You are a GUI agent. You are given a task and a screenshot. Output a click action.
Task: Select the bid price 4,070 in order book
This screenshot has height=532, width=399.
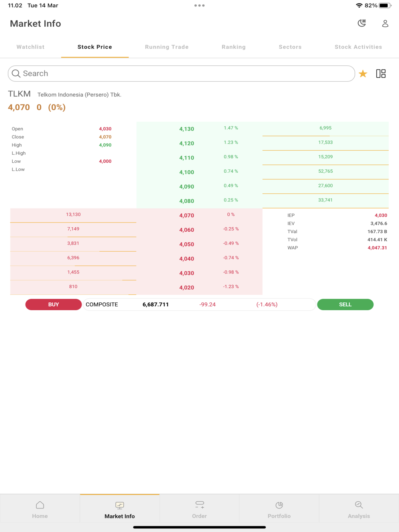[x=187, y=215]
